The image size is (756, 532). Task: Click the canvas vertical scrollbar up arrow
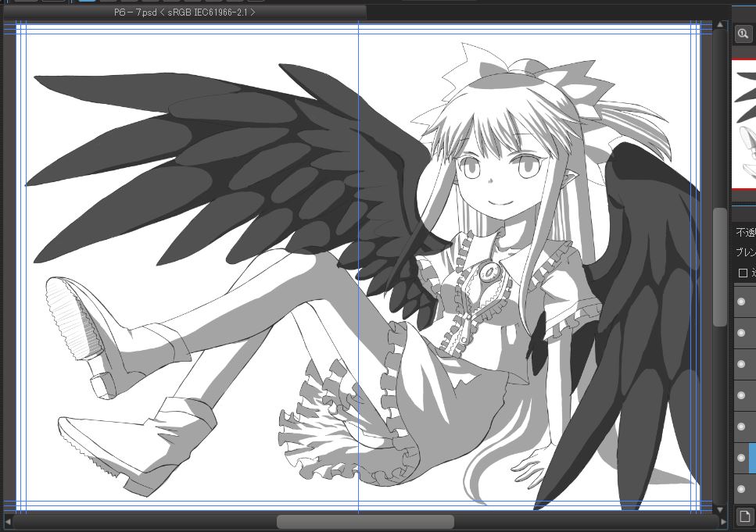(720, 24)
